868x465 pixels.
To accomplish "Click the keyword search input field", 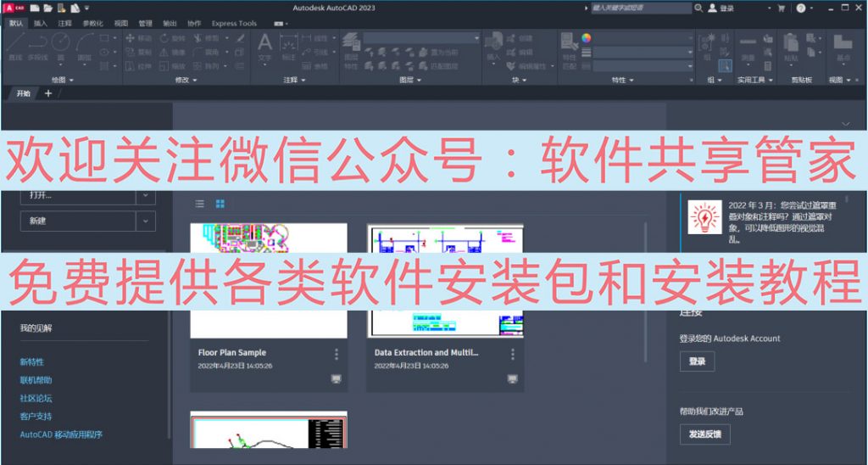I will [641, 8].
